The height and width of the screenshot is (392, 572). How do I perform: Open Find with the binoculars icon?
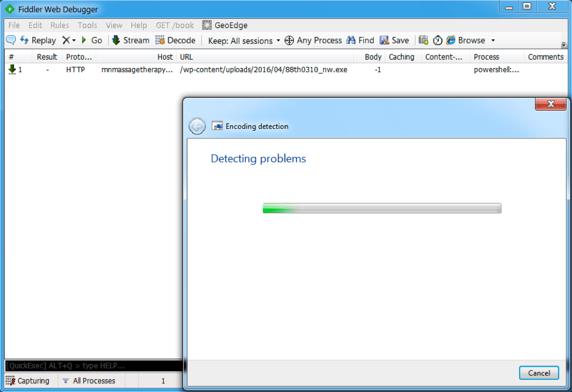tap(360, 40)
